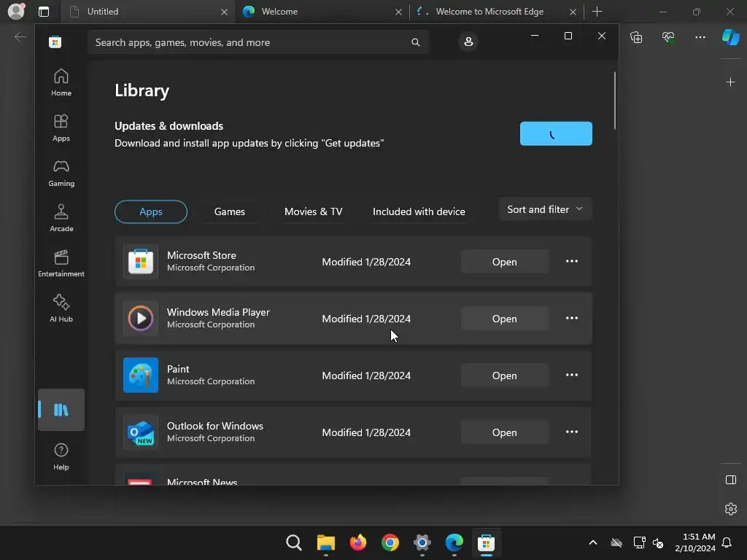Open Entertainment in the Store sidebar

[x=61, y=263]
